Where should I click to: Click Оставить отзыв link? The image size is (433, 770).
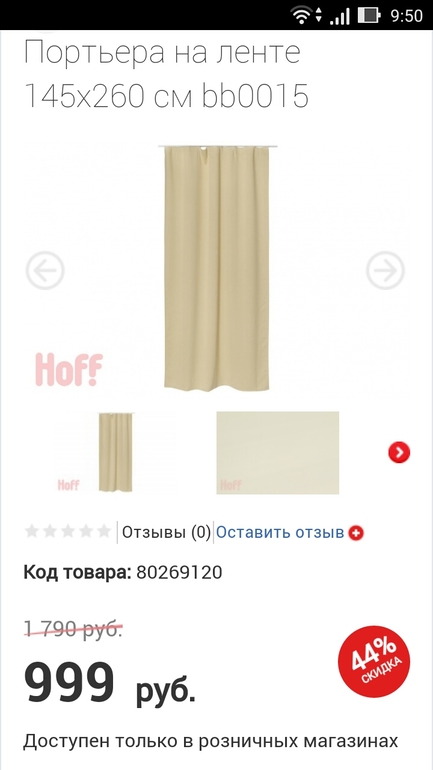(280, 532)
